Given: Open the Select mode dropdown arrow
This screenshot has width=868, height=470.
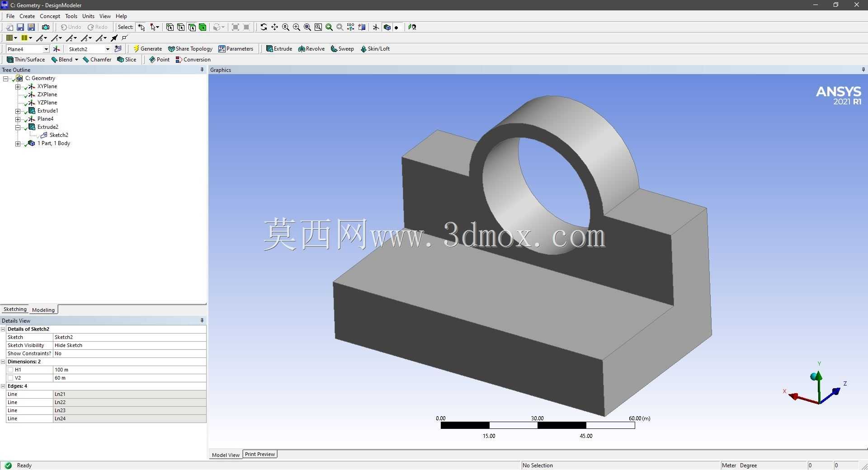Looking at the screenshot, I should pos(157,27).
